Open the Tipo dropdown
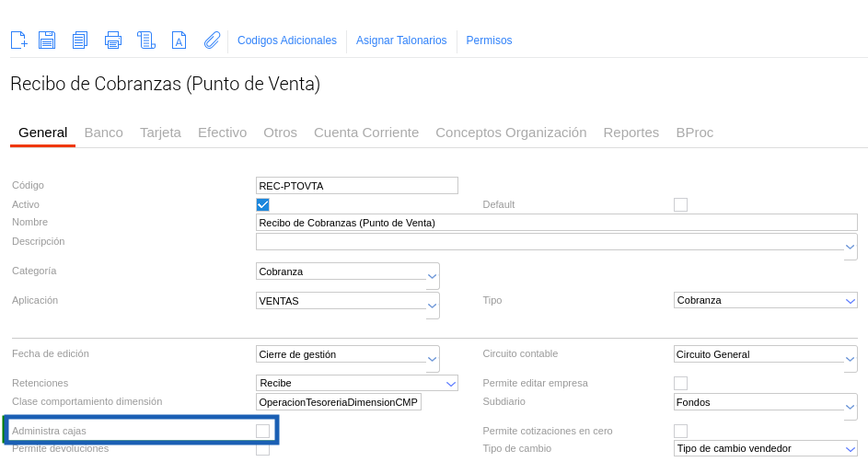 (850, 300)
